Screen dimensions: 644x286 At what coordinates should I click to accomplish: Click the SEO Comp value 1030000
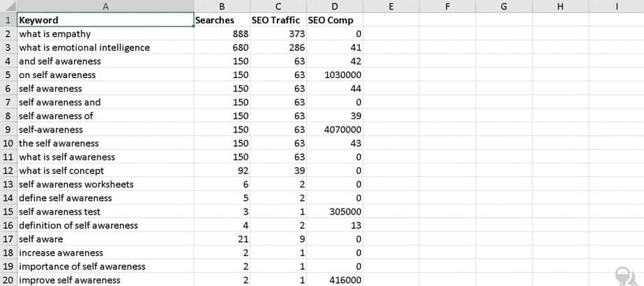point(335,75)
